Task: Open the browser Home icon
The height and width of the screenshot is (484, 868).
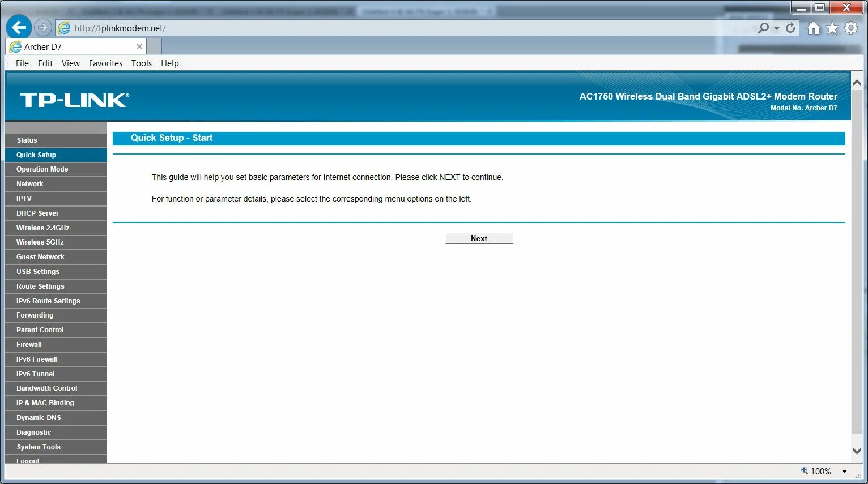Action: (814, 28)
